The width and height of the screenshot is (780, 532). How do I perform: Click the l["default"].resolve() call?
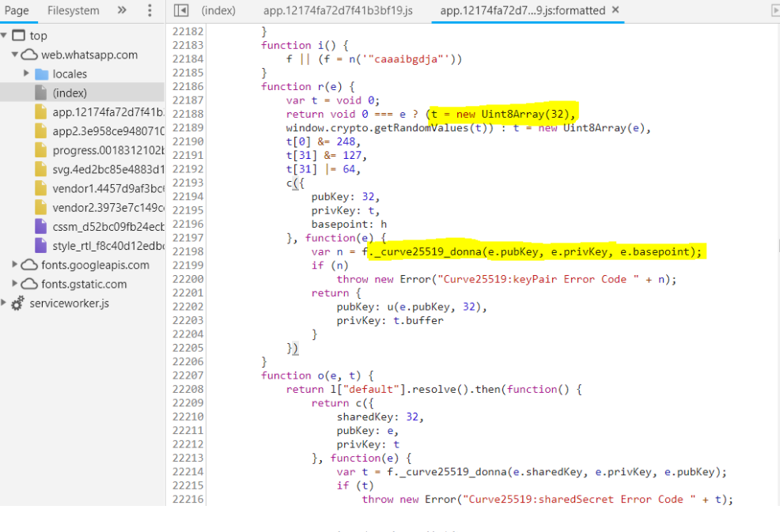[400, 389]
